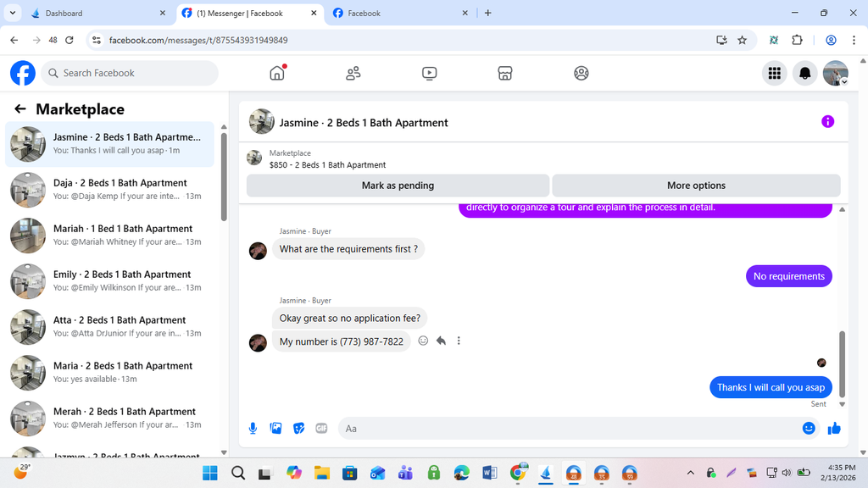868x488 pixels.
Task: Click the 'No requirements' sent message
Action: tap(789, 276)
